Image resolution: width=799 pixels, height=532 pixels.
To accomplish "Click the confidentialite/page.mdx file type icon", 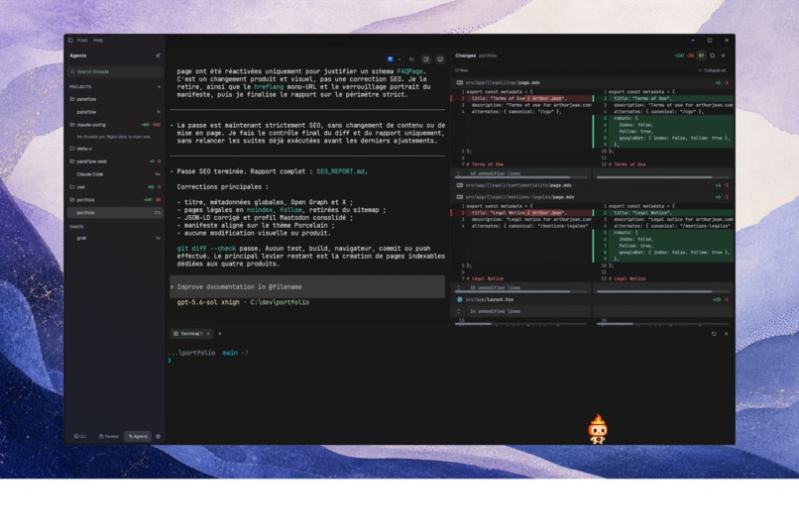I will 460,185.
